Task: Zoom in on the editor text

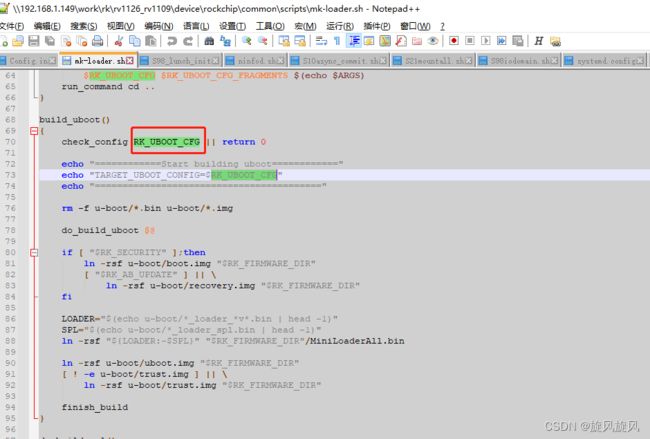Action: (x=247, y=41)
